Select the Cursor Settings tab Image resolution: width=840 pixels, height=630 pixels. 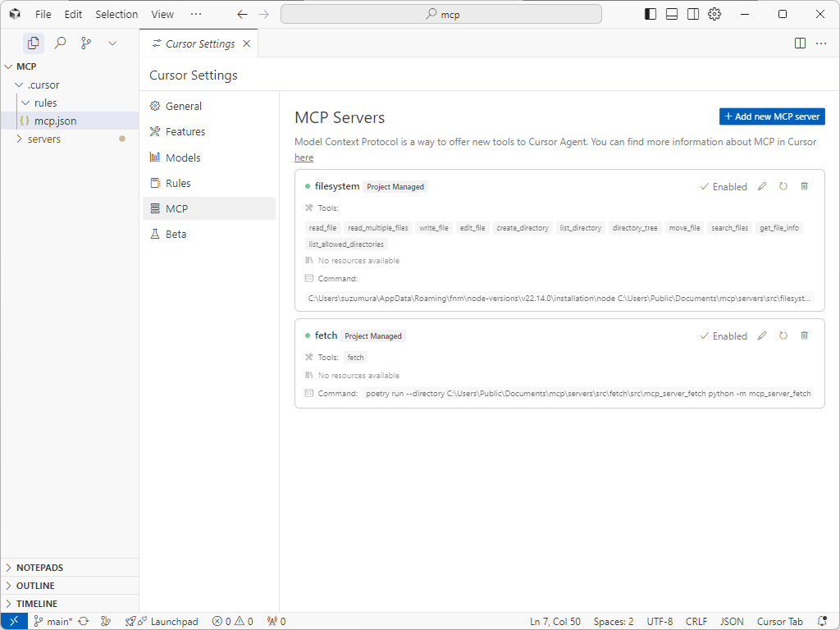199,43
